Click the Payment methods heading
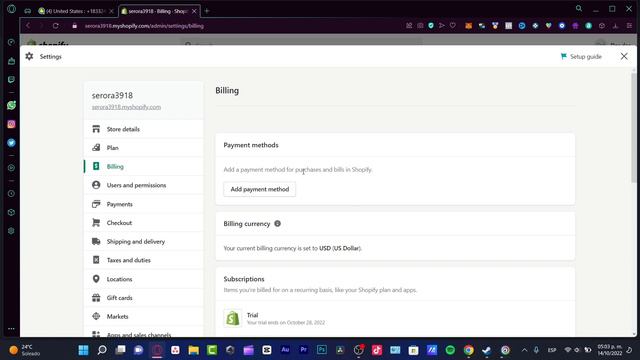The width and height of the screenshot is (640, 360). (x=251, y=145)
